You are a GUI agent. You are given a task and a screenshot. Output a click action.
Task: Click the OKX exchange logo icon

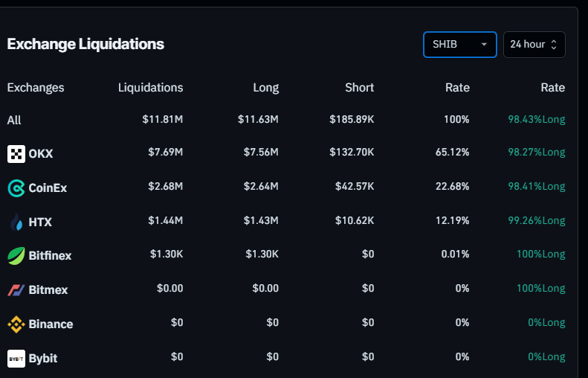point(16,154)
